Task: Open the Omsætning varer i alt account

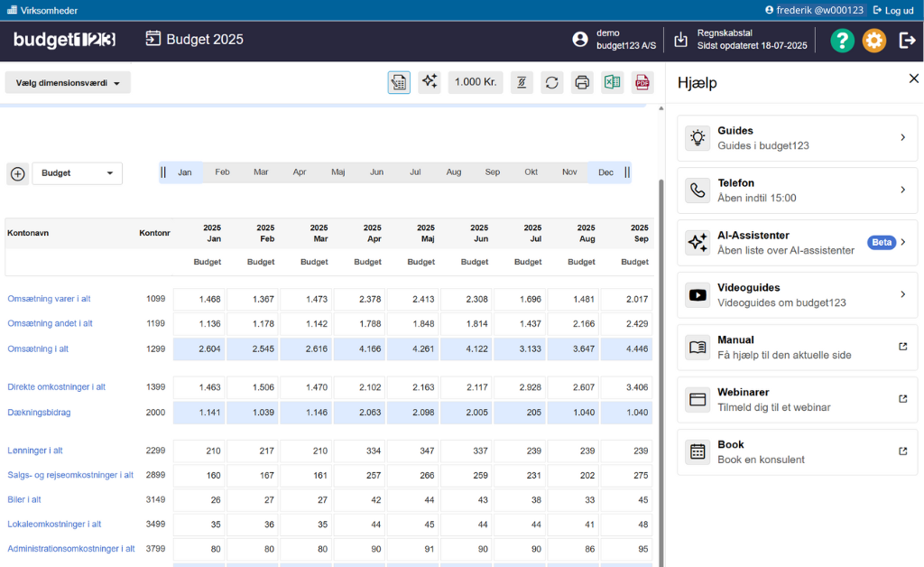Action: (x=49, y=299)
